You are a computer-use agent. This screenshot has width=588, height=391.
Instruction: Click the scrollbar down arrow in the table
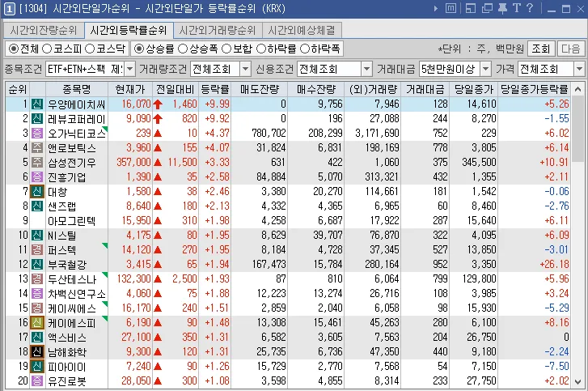coord(577,382)
